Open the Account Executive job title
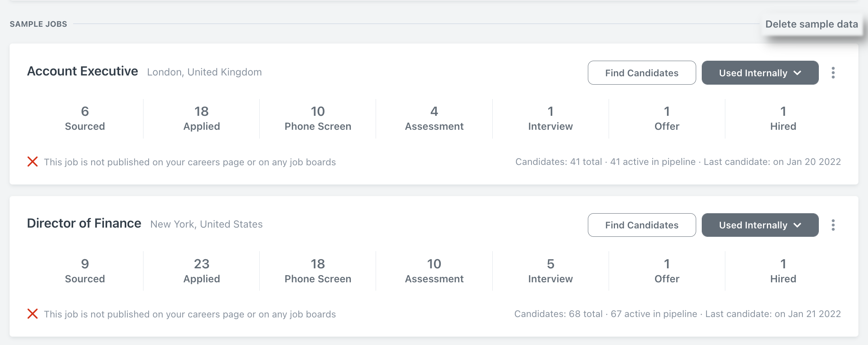 [x=83, y=71]
